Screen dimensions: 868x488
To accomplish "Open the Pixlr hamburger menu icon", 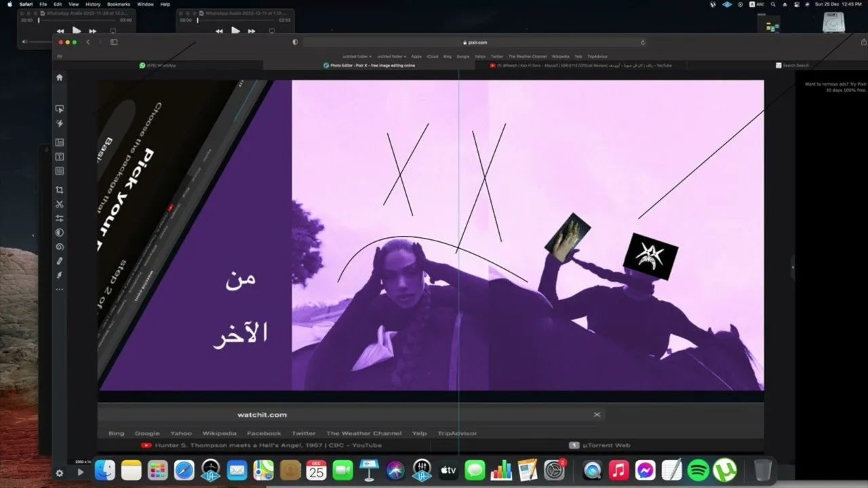I will [60, 57].
